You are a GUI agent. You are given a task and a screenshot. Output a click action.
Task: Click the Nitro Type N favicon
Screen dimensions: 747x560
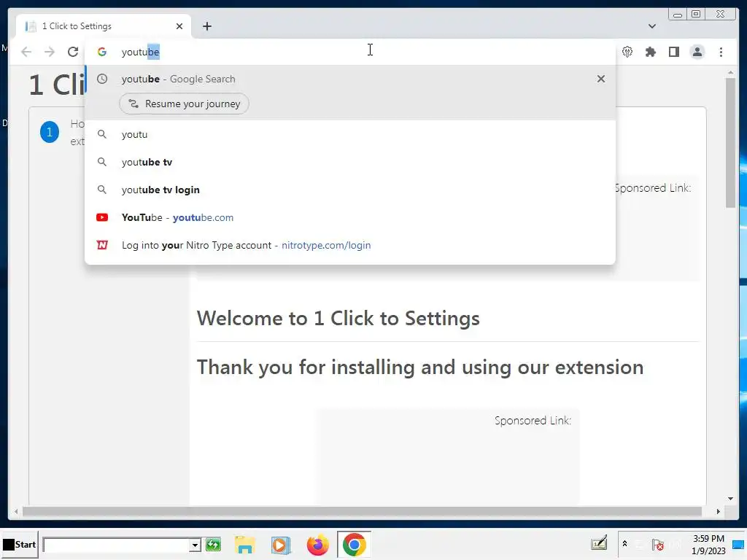[x=102, y=245]
